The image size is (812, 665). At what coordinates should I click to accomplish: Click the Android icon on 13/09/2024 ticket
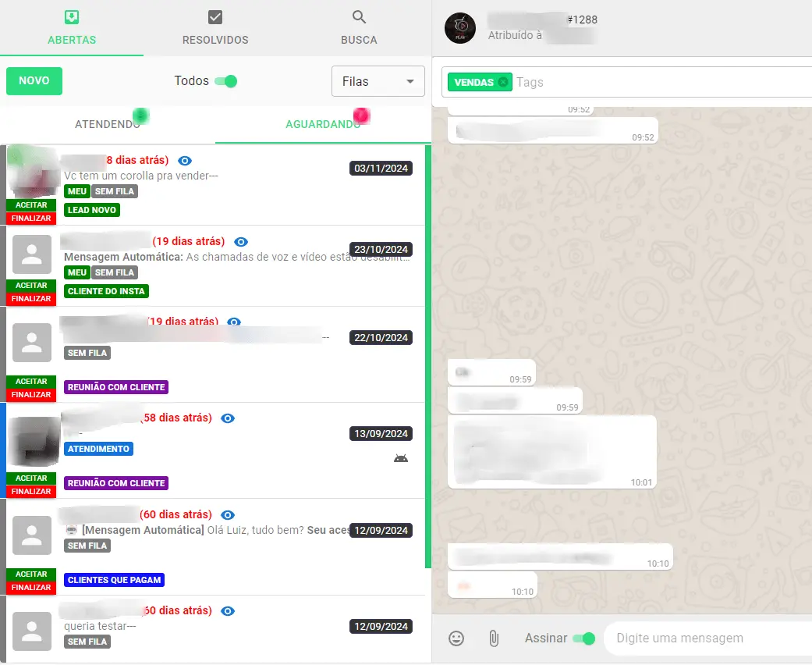[x=401, y=458]
